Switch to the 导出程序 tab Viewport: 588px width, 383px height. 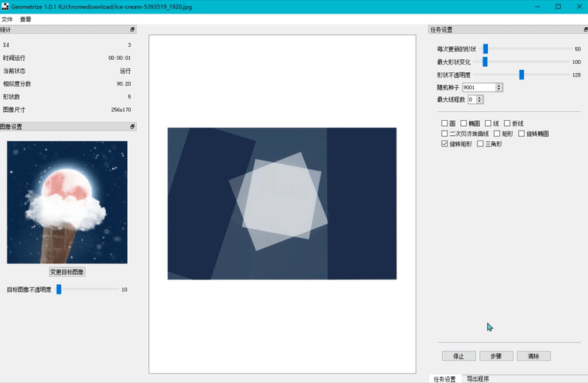click(x=477, y=378)
